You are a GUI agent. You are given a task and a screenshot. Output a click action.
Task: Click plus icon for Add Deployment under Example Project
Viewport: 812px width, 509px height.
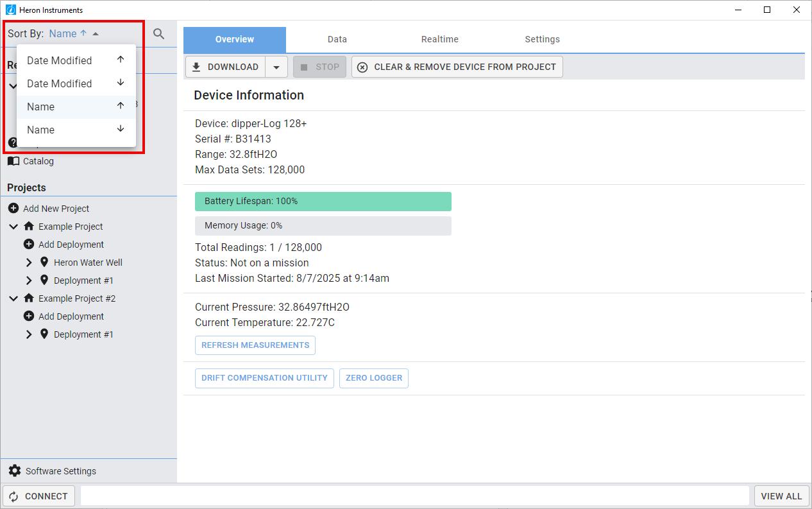point(29,245)
